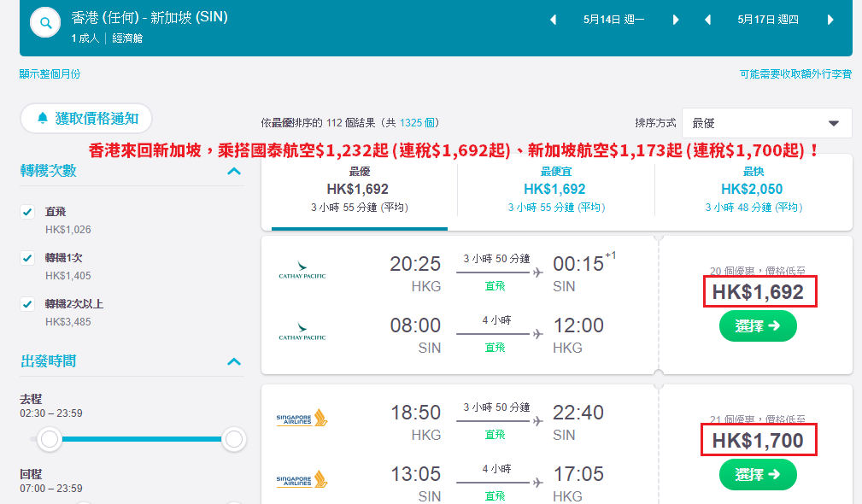Viewport: 862px width, 504px height.
Task: Click the 13:05 return departure time
Action: pos(415,474)
